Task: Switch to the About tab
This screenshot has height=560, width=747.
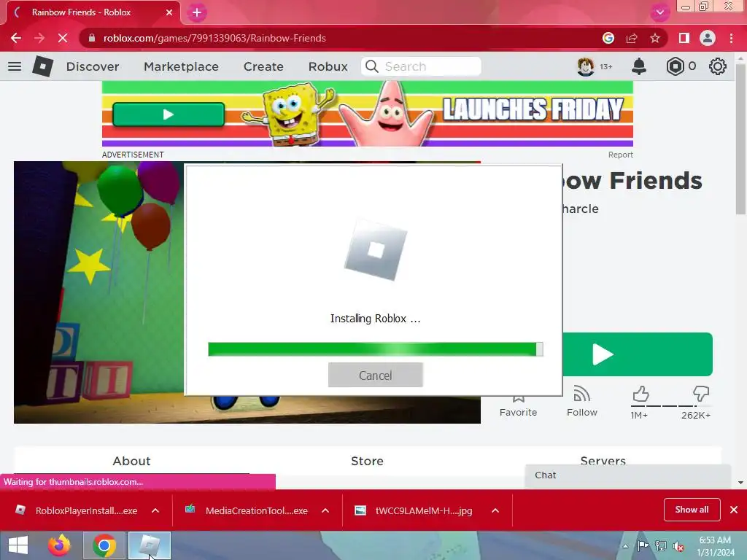Action: [x=131, y=461]
